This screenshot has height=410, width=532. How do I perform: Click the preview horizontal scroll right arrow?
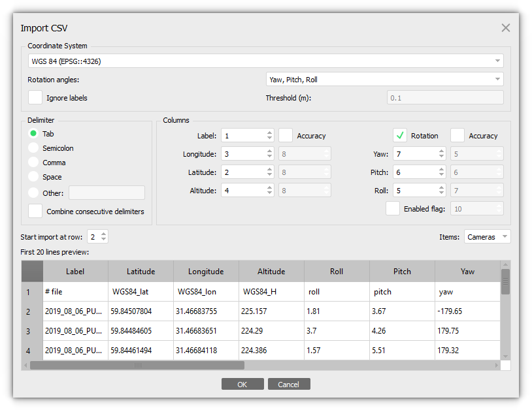[496, 365]
